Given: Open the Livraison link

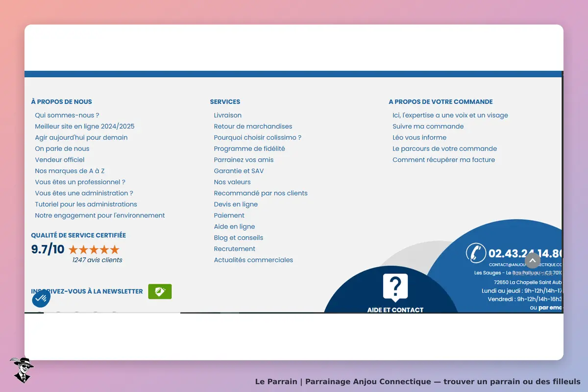Looking at the screenshot, I should click(228, 115).
